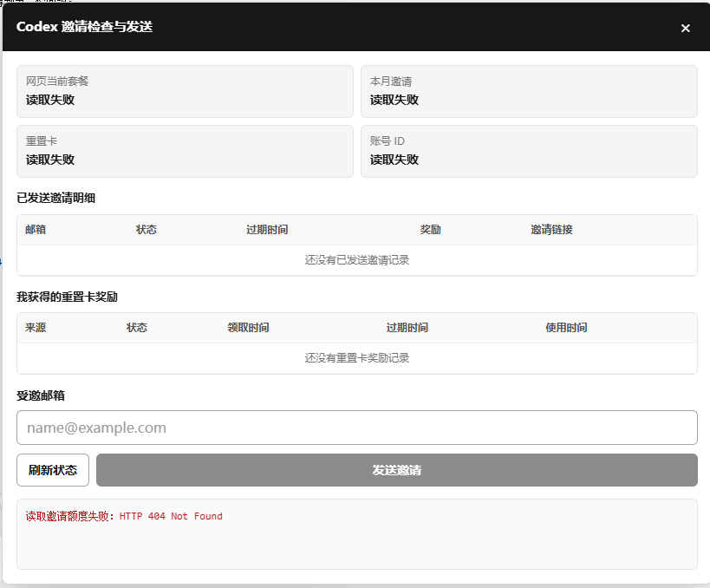
Task: Click the HTTP 404 Not Found error message
Action: [x=124, y=516]
